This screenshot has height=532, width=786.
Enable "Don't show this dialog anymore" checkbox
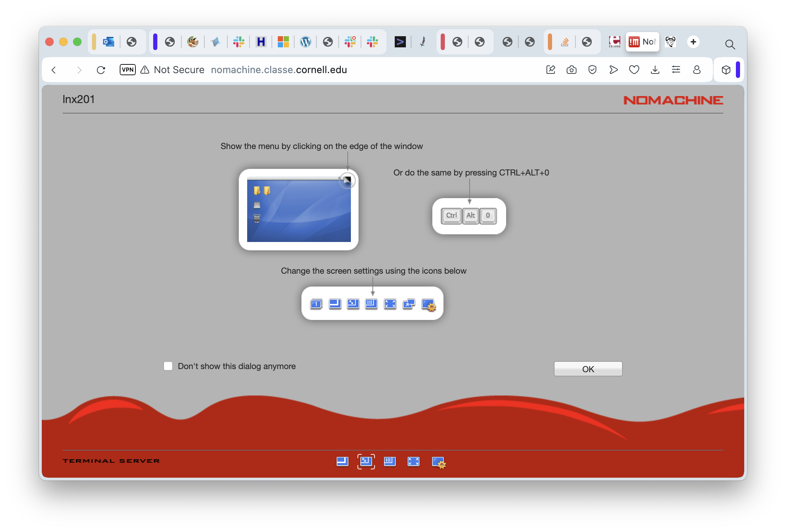[168, 366]
